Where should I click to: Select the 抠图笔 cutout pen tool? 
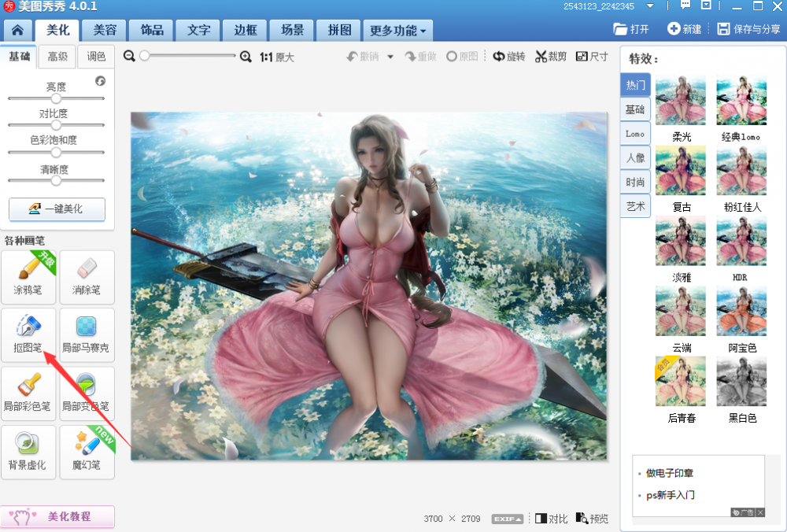28,334
